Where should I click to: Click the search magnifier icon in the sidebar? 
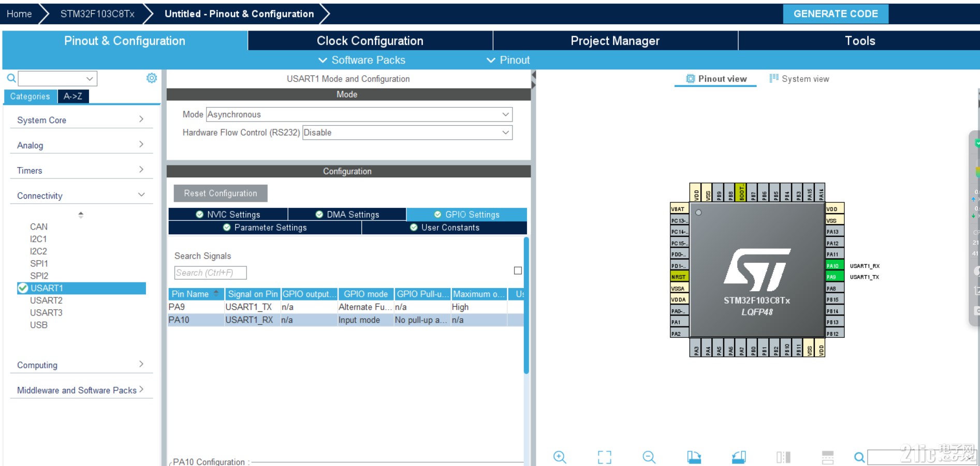[11, 78]
